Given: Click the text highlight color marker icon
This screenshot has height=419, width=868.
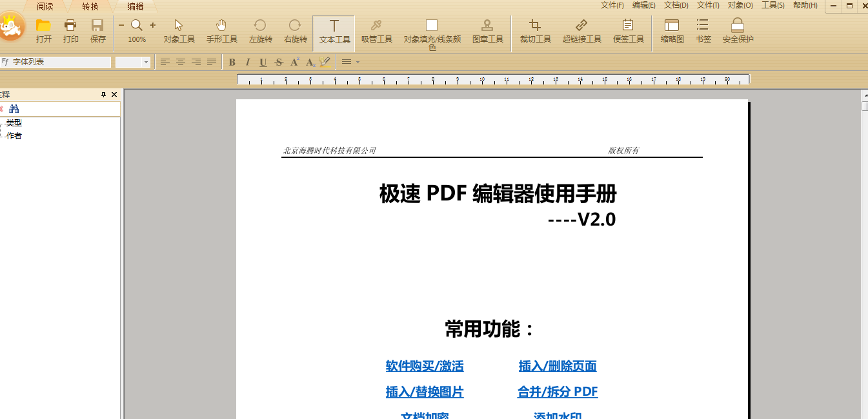Looking at the screenshot, I should (325, 63).
